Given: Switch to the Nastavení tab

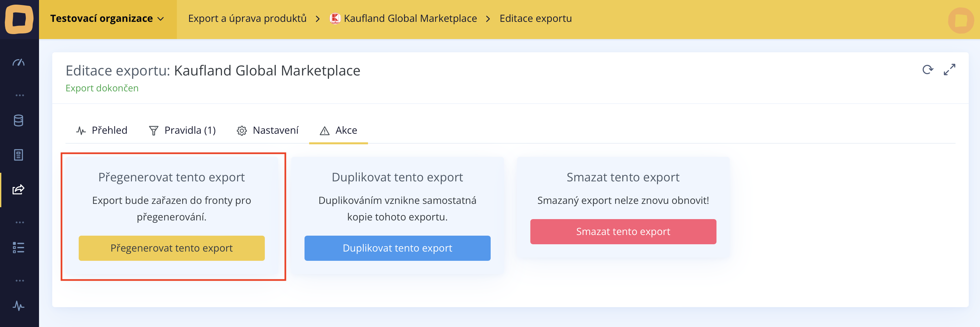Looking at the screenshot, I should [268, 131].
